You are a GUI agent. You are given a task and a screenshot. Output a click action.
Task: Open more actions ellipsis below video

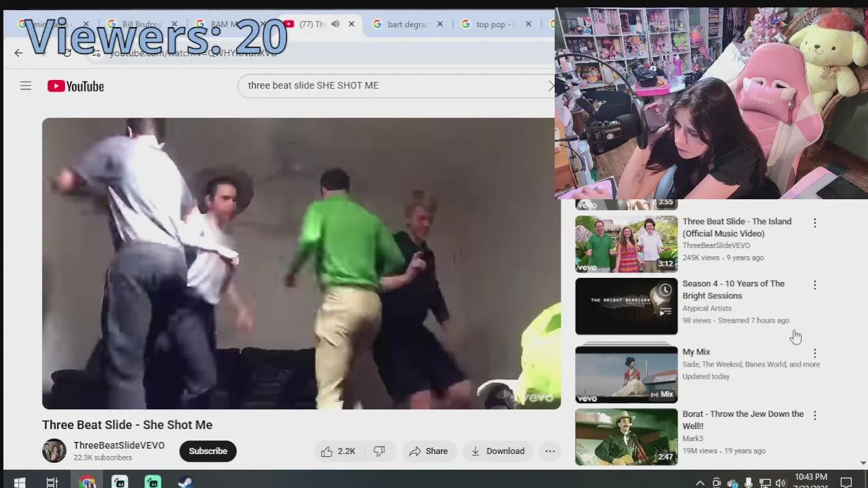tap(550, 451)
